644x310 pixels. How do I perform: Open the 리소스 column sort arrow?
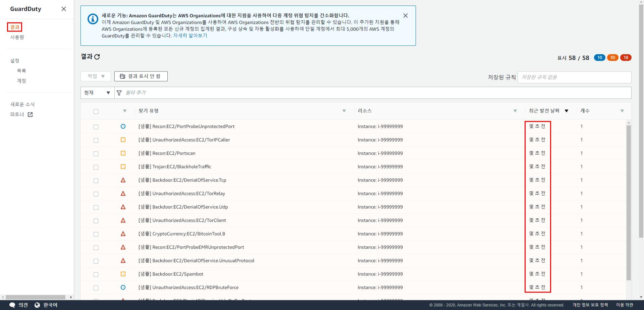(x=515, y=111)
